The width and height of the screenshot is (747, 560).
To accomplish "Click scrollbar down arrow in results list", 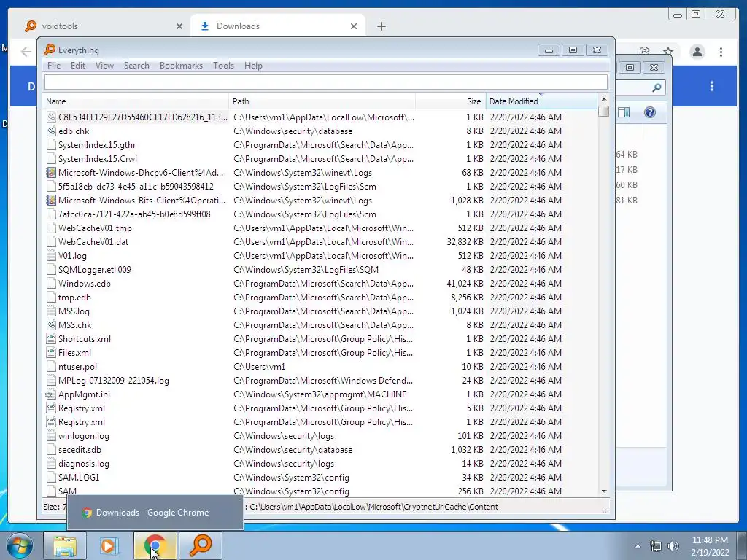I will click(x=603, y=491).
